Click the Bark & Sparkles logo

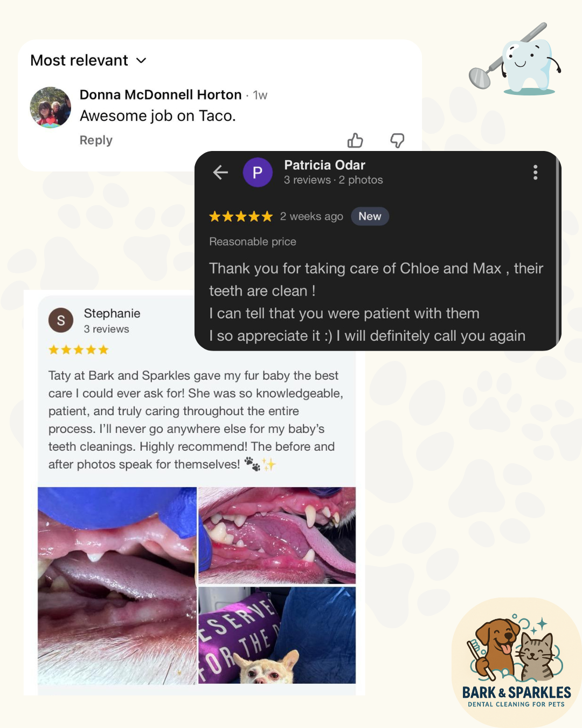pos(516,662)
